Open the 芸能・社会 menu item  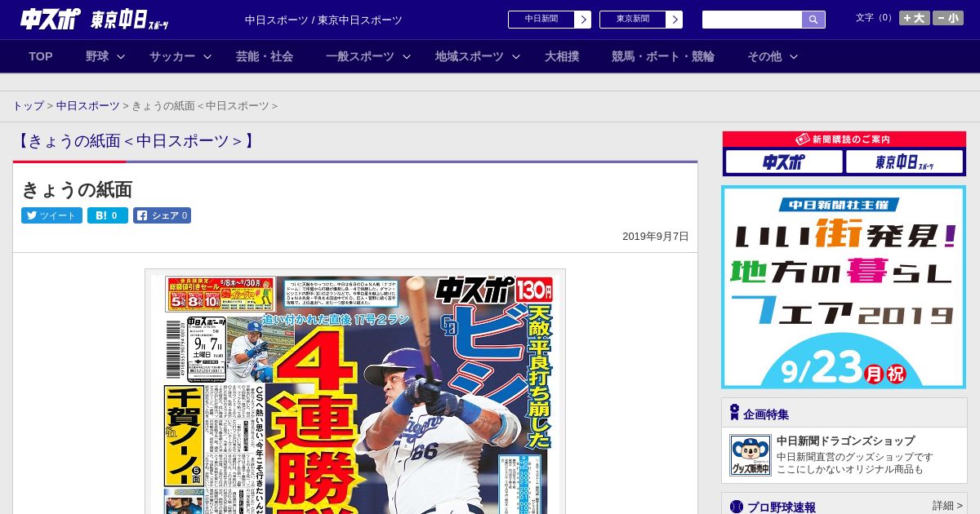[265, 56]
